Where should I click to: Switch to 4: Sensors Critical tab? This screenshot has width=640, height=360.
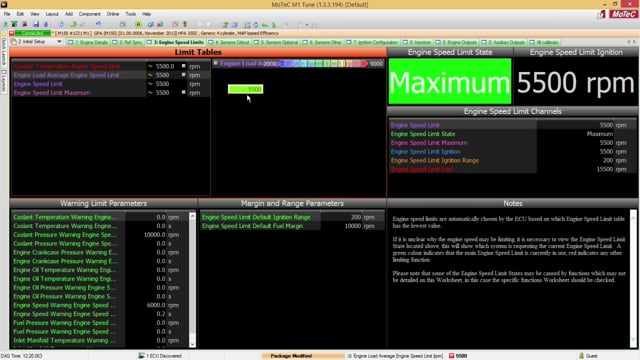[229, 42]
